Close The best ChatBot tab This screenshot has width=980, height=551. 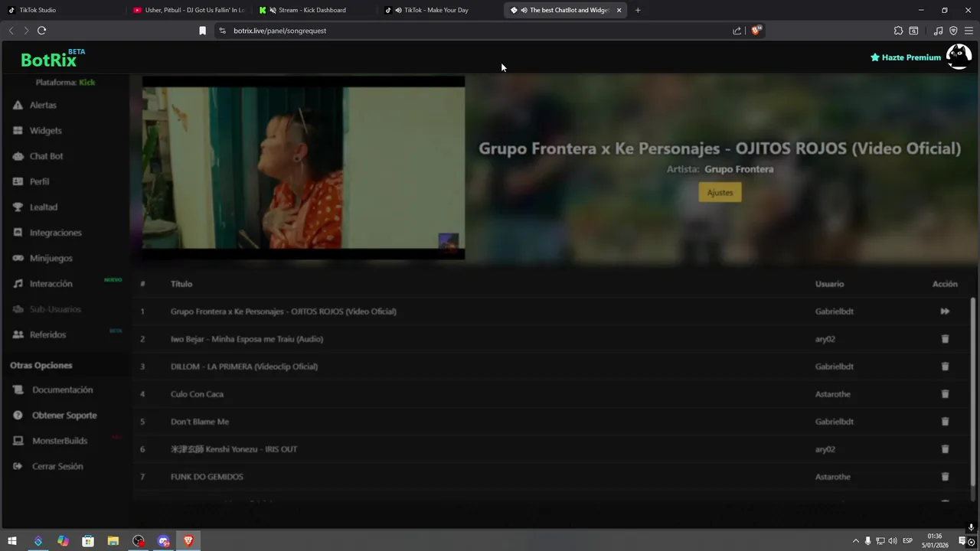point(619,10)
